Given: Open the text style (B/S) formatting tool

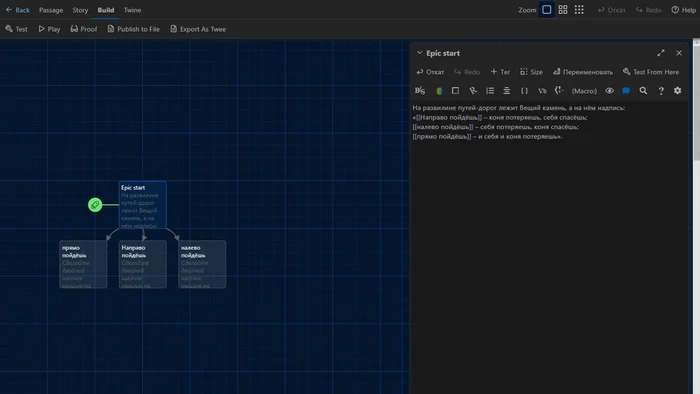Looking at the screenshot, I should 420,91.
